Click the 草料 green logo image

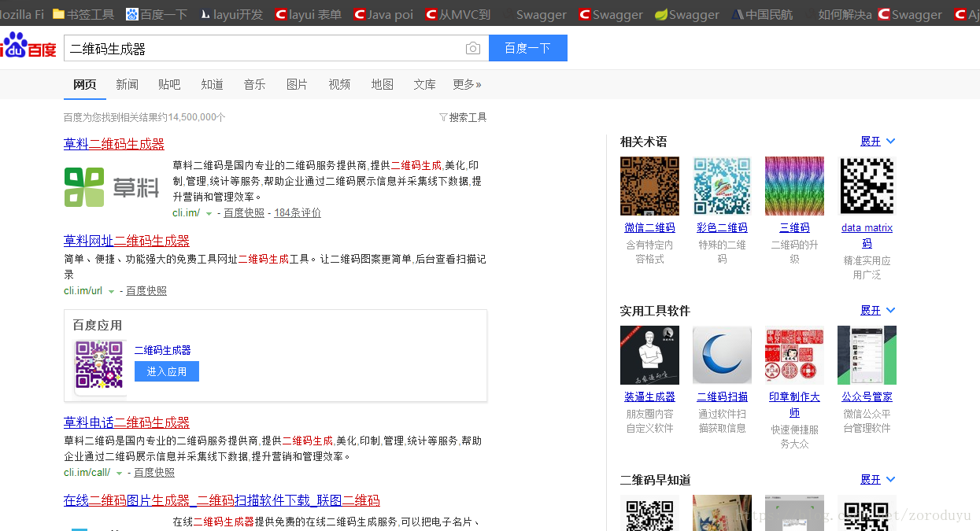pos(112,187)
